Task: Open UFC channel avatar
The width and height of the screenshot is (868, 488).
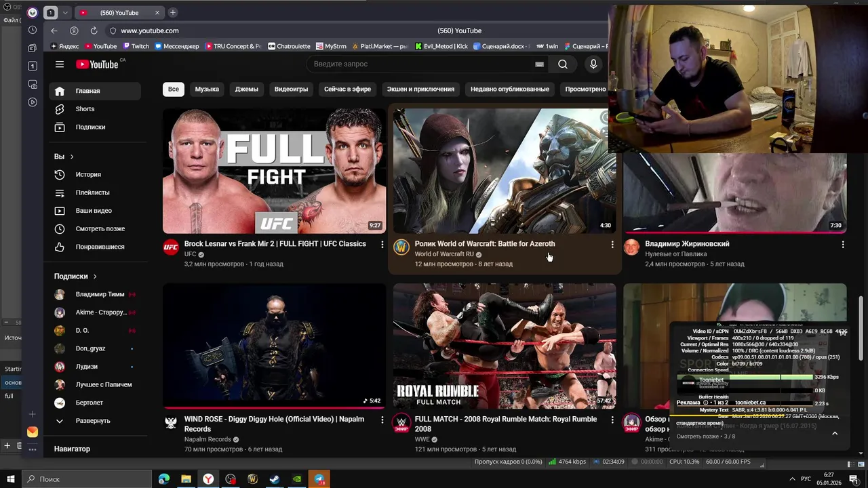Action: pyautogui.click(x=171, y=247)
